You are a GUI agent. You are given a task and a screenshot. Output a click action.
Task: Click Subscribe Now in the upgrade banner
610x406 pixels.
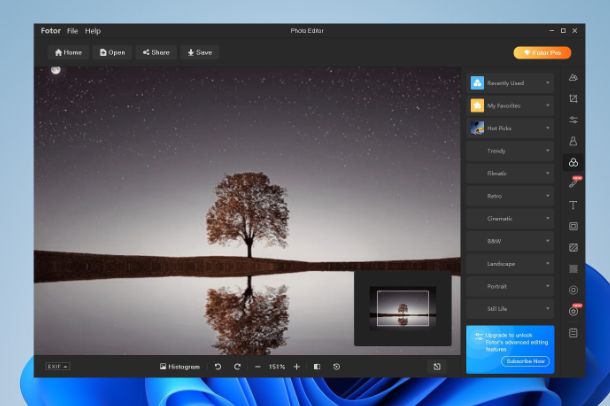[x=525, y=361]
